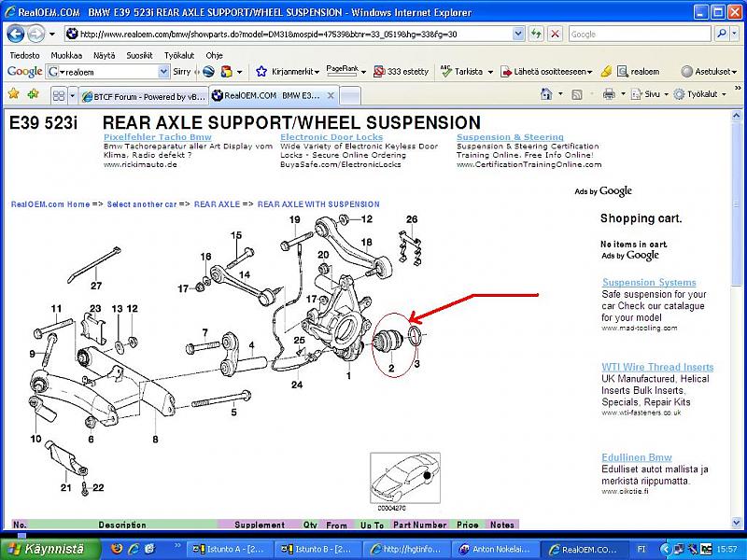Open the Tiedosto menu
This screenshot has height=560, width=747.
pyautogui.click(x=24, y=55)
